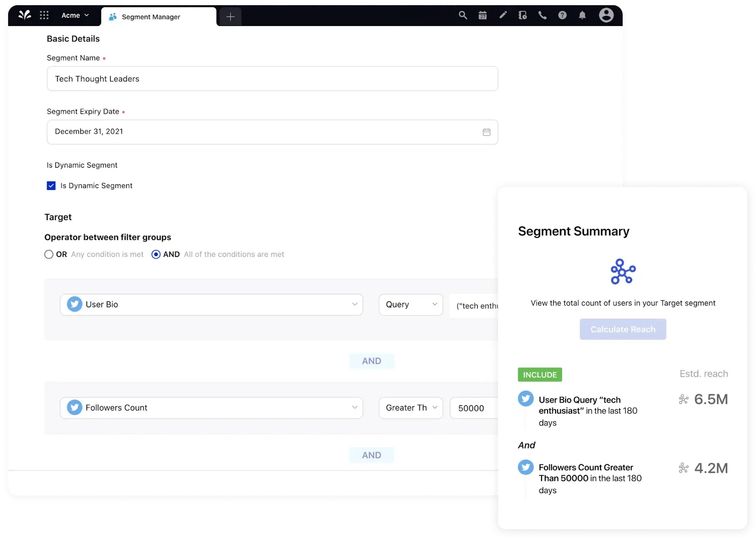The height and width of the screenshot is (540, 756).
Task: Click the Segment Expiry Date field
Action: (272, 132)
